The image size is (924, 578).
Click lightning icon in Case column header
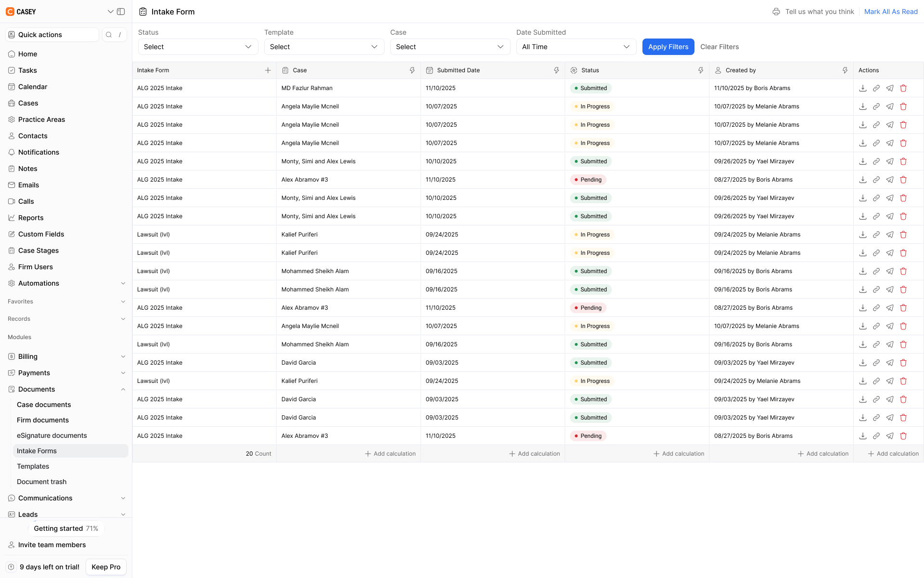coord(412,70)
